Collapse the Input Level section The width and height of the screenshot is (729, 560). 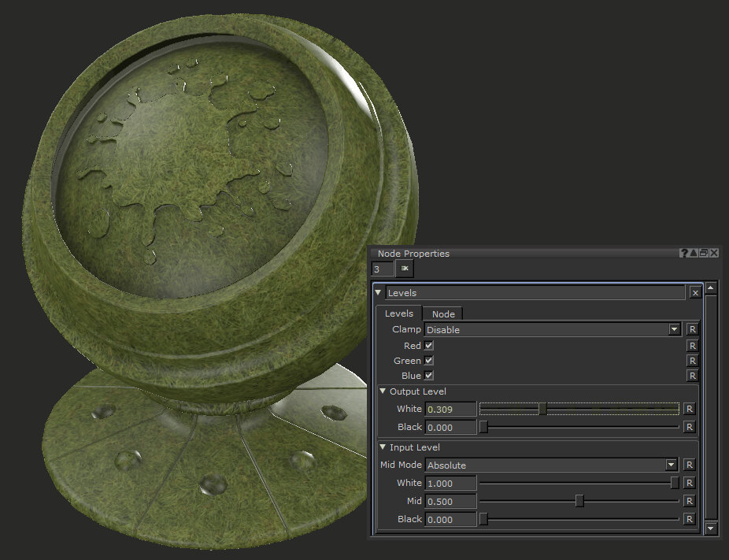click(x=383, y=447)
